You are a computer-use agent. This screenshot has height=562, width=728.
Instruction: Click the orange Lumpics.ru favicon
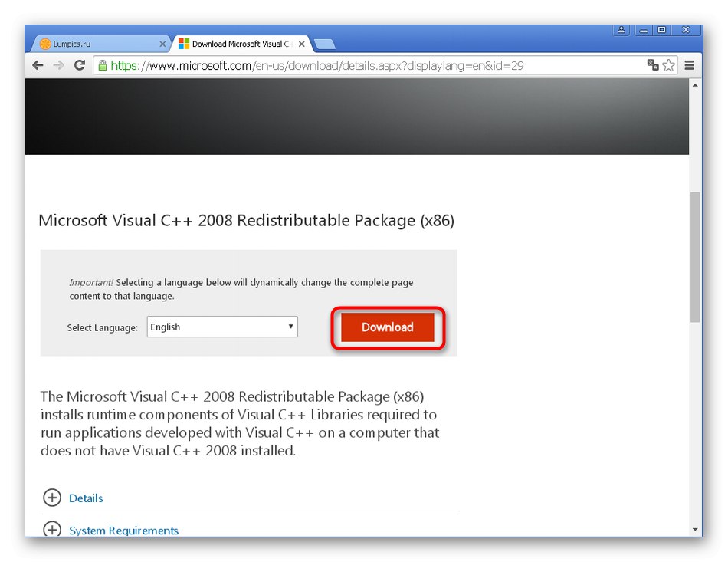pos(45,44)
